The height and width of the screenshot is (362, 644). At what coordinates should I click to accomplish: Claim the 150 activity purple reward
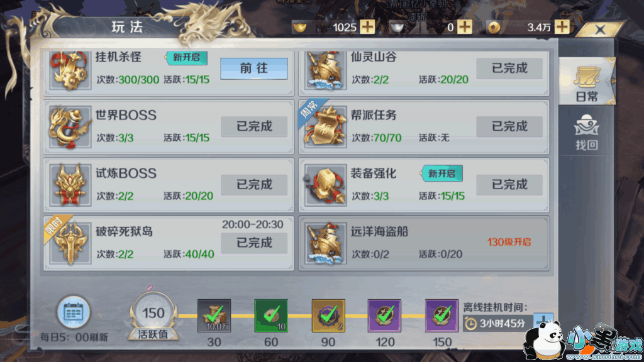[441, 315]
